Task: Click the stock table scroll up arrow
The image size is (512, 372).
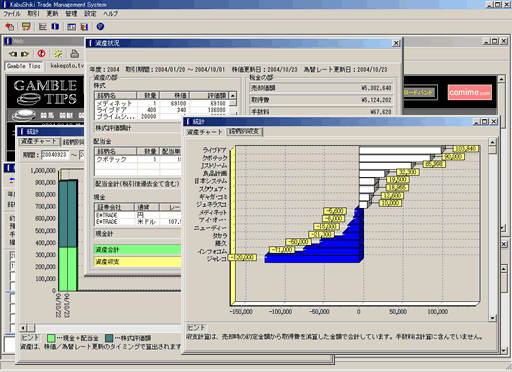Action: pyautogui.click(x=233, y=95)
